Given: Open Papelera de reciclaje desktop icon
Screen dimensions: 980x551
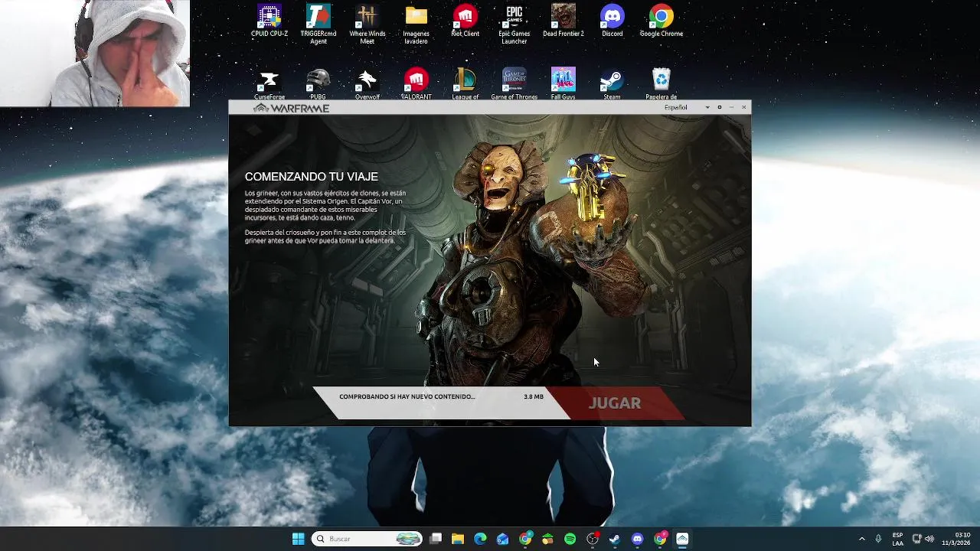Looking at the screenshot, I should click(x=661, y=84).
